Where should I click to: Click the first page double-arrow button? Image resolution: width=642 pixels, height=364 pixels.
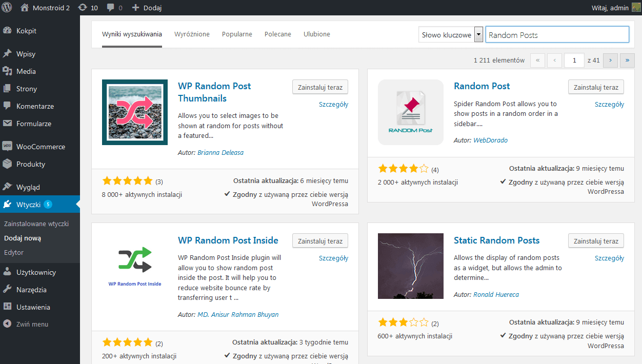(x=537, y=60)
